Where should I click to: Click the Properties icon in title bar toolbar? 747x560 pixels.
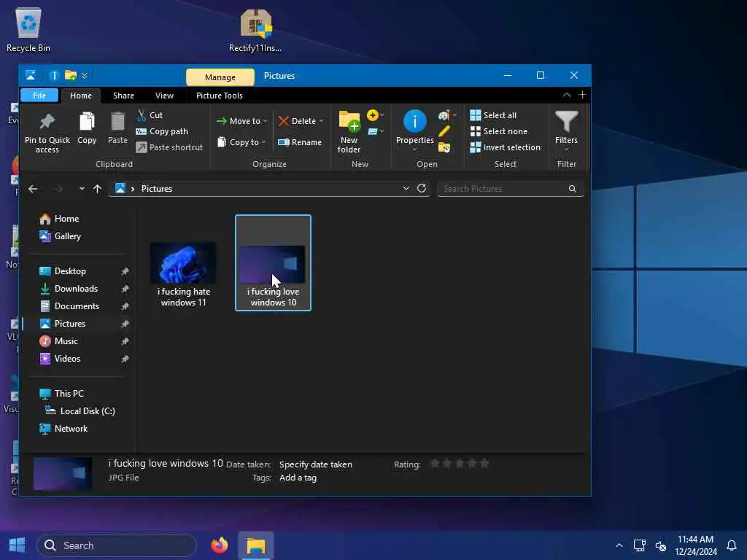pyautogui.click(x=54, y=76)
